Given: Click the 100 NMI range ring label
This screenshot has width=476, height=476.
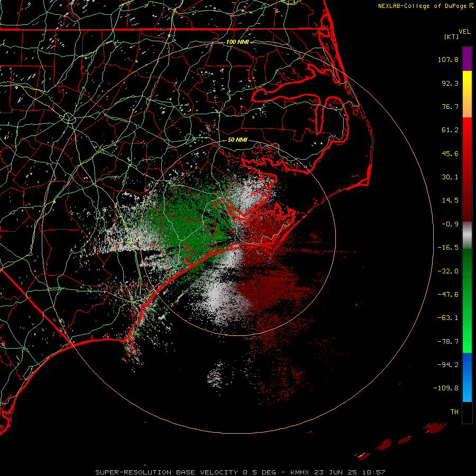Looking at the screenshot, I should click(237, 42).
